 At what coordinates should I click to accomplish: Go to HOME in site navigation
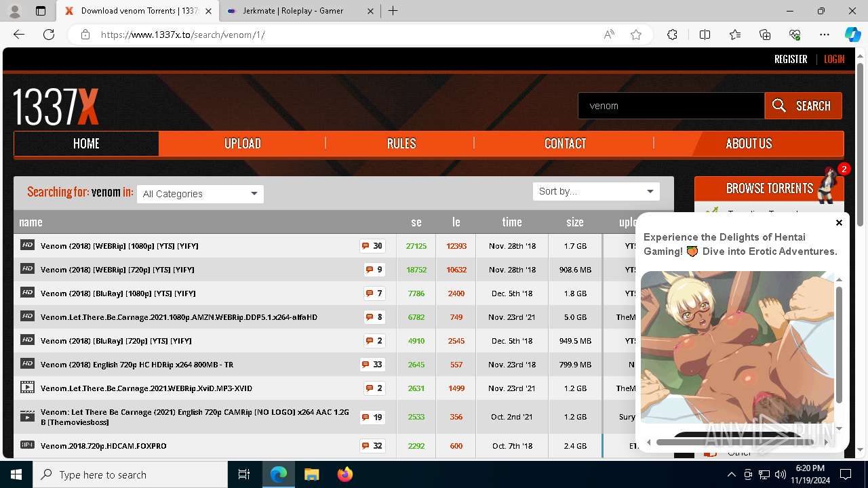point(86,144)
